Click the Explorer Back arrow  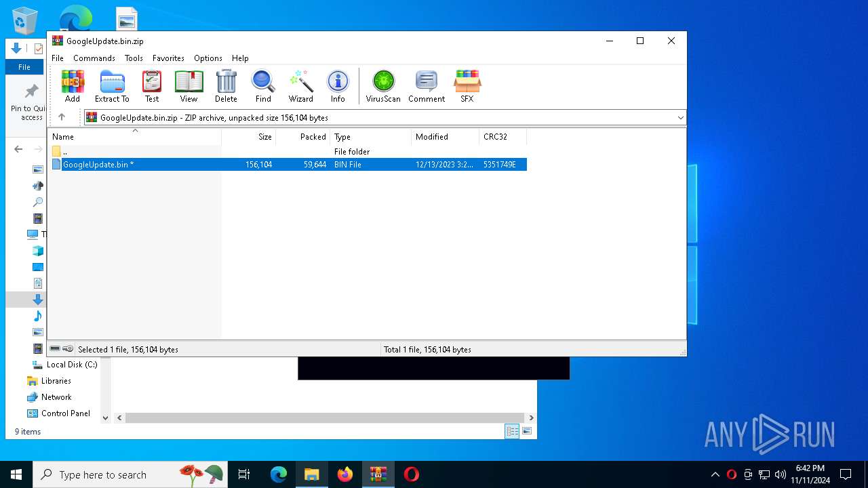click(18, 149)
